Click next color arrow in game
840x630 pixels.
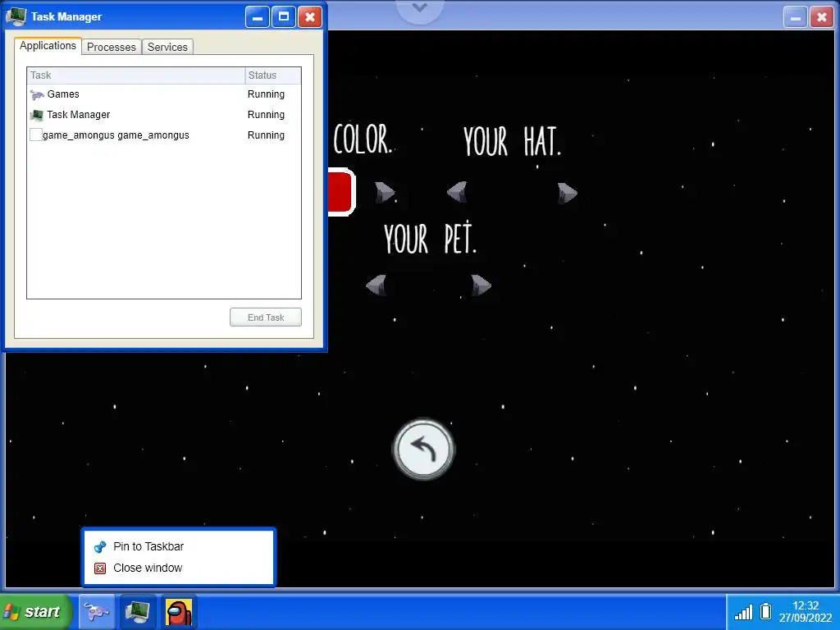[385, 192]
